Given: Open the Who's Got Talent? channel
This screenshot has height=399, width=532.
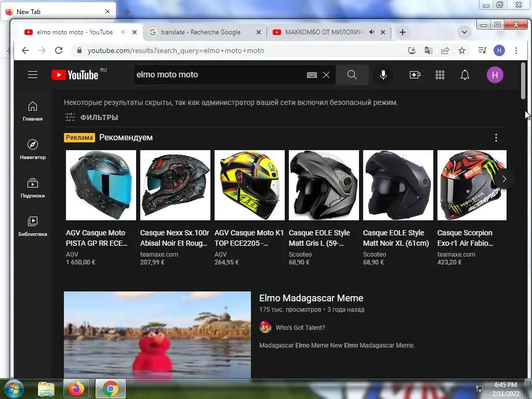Looking at the screenshot, I should pyautogui.click(x=300, y=328).
